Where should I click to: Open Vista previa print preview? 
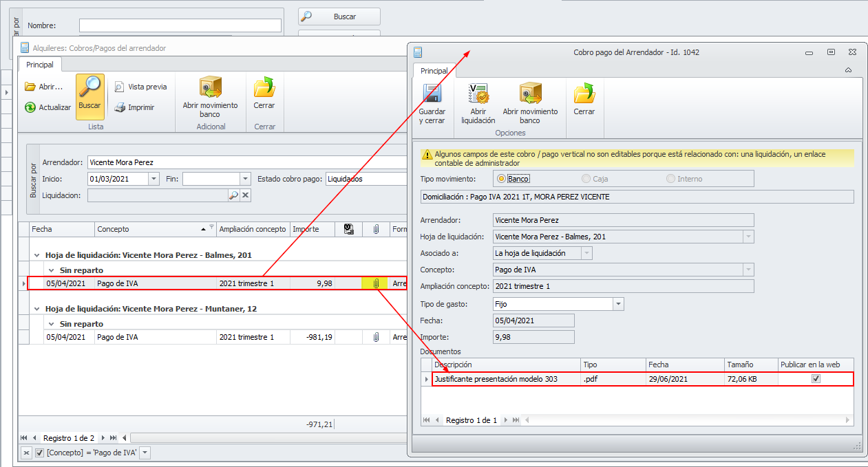coord(140,87)
